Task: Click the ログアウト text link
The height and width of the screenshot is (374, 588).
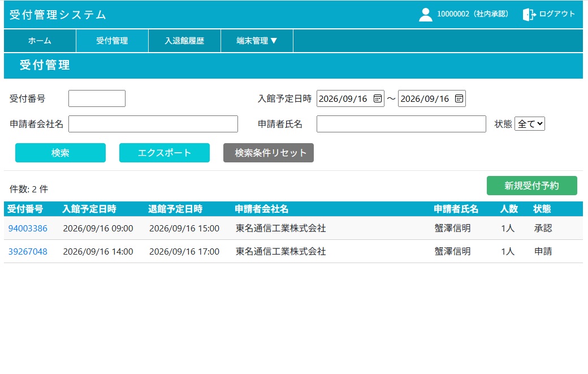Action: pyautogui.click(x=557, y=14)
